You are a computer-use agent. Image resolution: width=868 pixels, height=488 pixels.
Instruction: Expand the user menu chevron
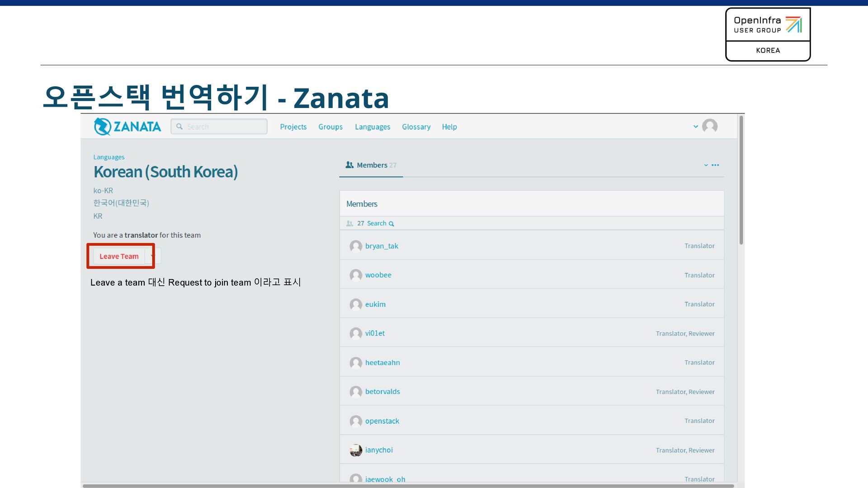(696, 127)
